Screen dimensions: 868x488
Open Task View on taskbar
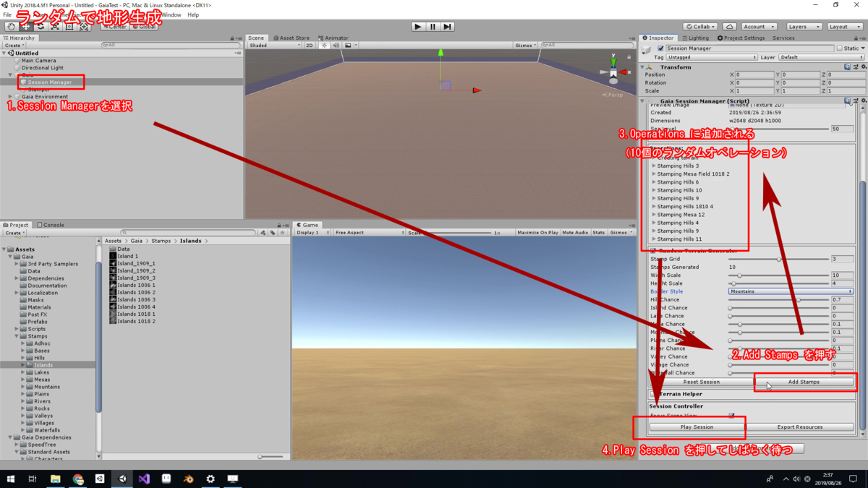pyautogui.click(x=33, y=479)
